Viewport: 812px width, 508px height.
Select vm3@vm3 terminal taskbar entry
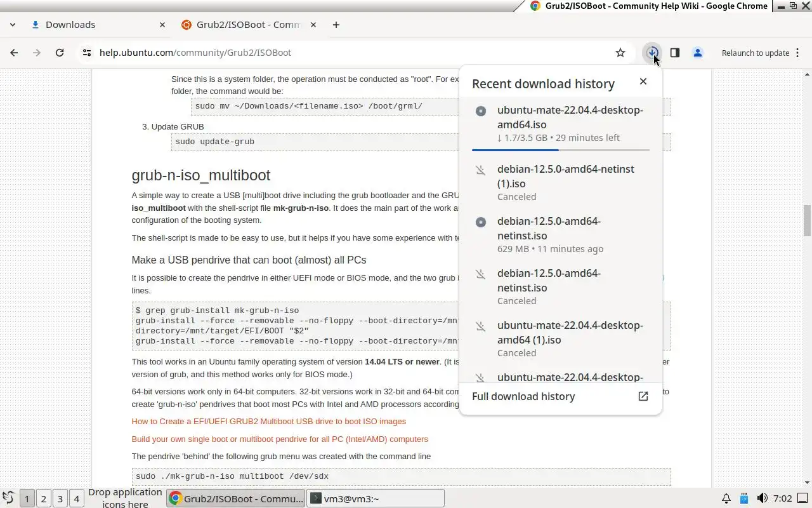pyautogui.click(x=376, y=498)
